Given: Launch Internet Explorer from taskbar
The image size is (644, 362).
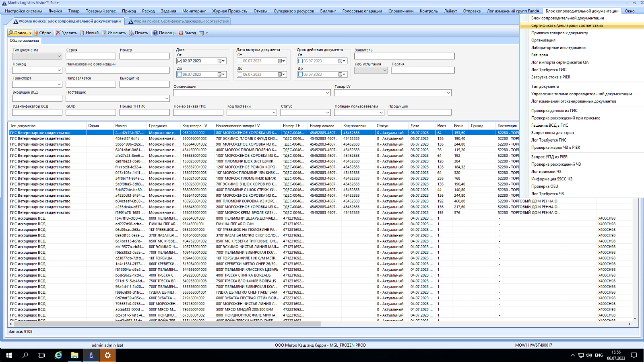Looking at the screenshot, I should pyautogui.click(x=58, y=355).
